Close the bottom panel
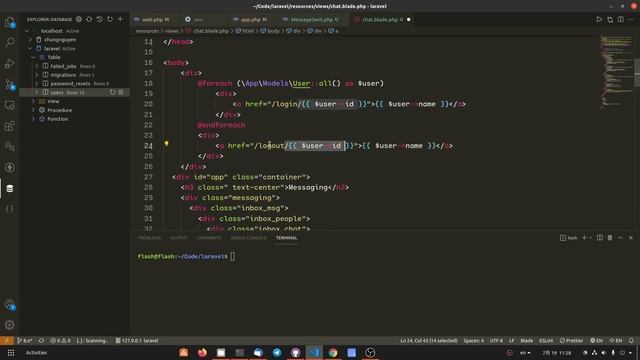640x360 pixels. coord(631,238)
